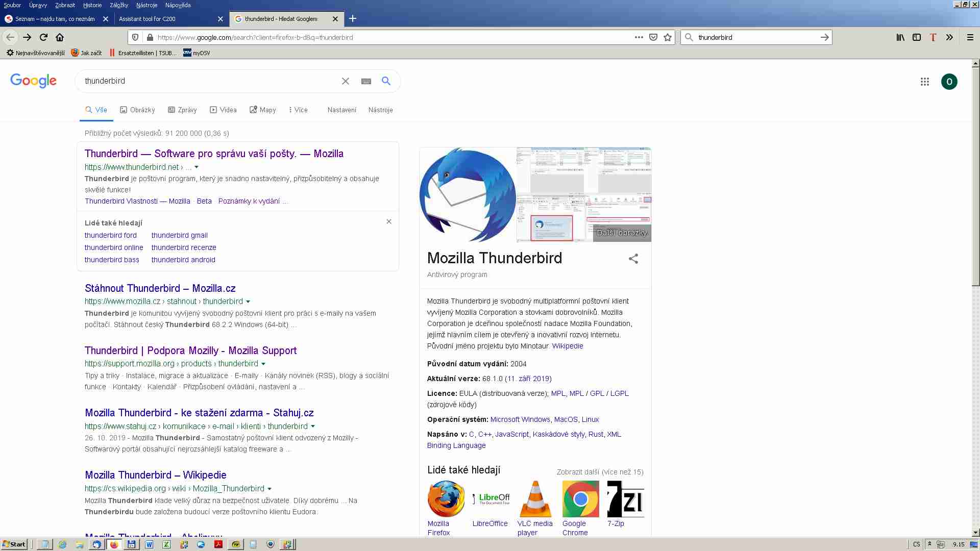The height and width of the screenshot is (551, 980).
Task: Click the Další obrázky thumbnail
Action: 622,233
